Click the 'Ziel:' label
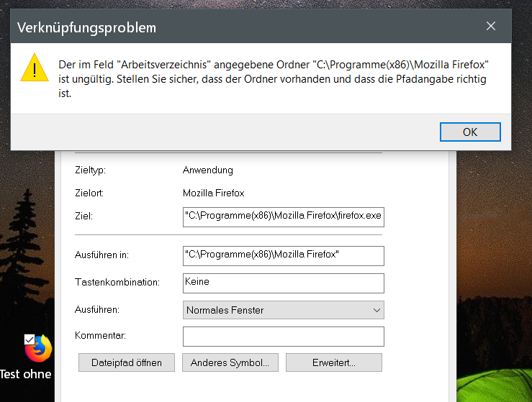Image resolution: width=532 pixels, height=402 pixels. (84, 216)
